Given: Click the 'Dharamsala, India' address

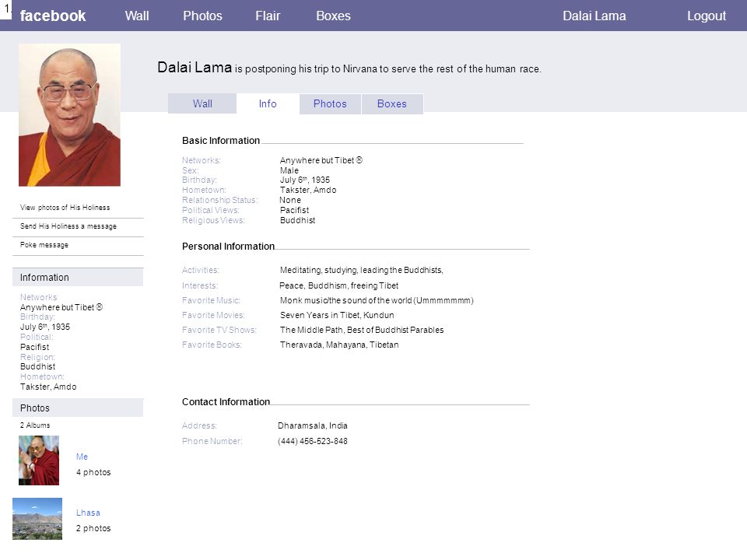Looking at the screenshot, I should point(313,425).
